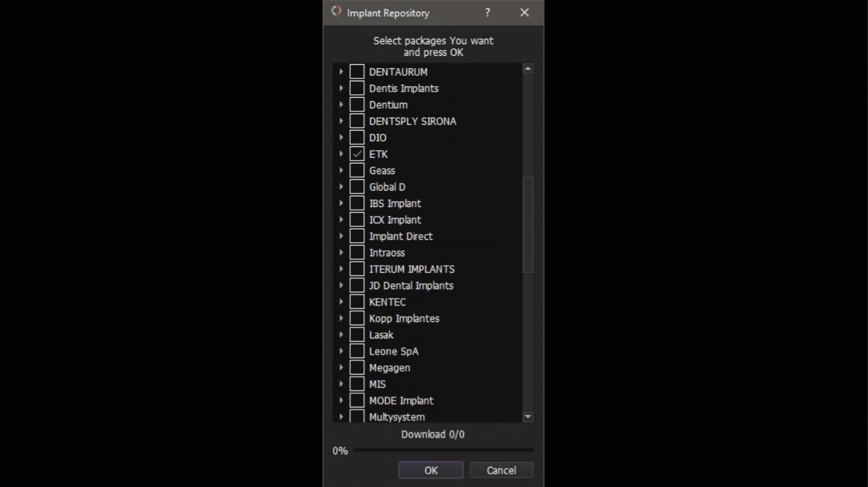Check the IBS Implant checkbox
Viewport: 868px width, 487px height.
pos(357,203)
